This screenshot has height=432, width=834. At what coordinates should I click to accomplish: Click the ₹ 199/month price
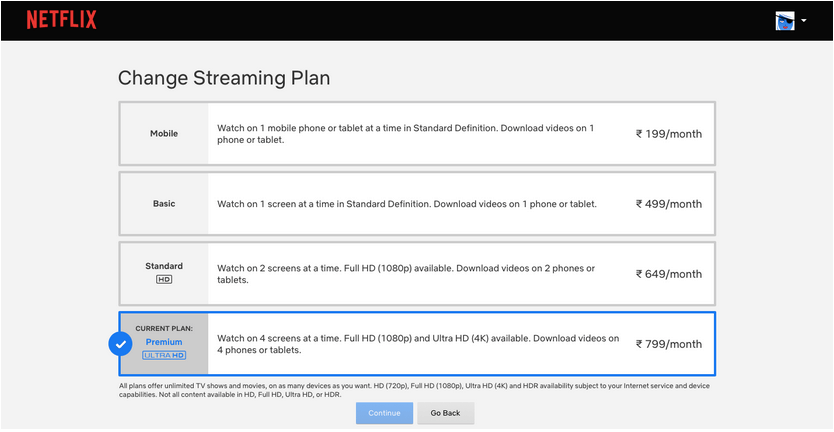(669, 134)
